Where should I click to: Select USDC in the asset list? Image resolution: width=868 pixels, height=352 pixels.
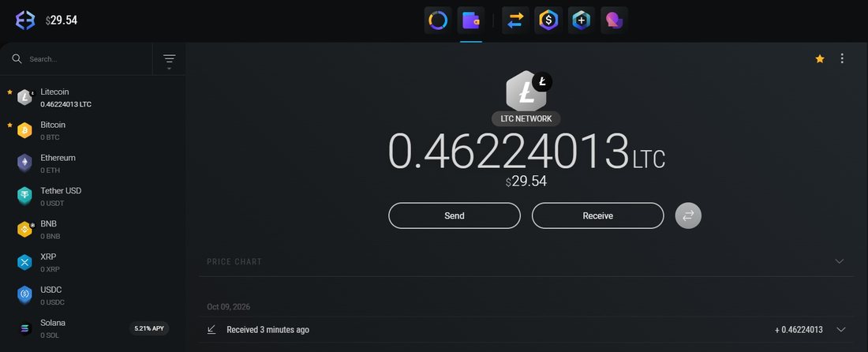click(x=93, y=295)
